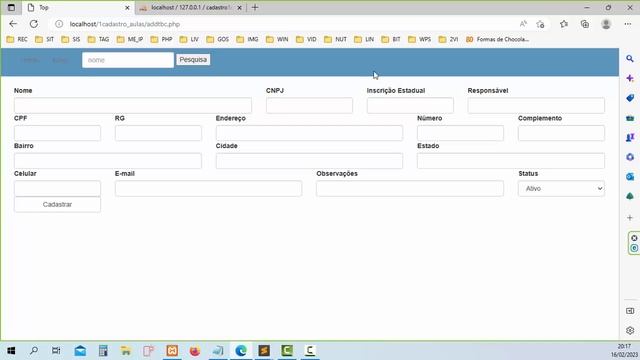Focus the Endereço input field
The height and width of the screenshot is (360, 640).
coord(309,133)
